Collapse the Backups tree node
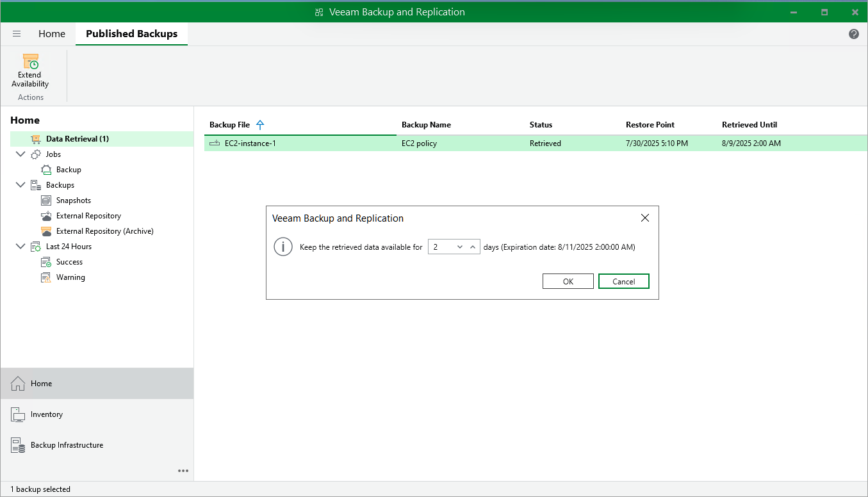This screenshot has width=868, height=497. pos(20,185)
